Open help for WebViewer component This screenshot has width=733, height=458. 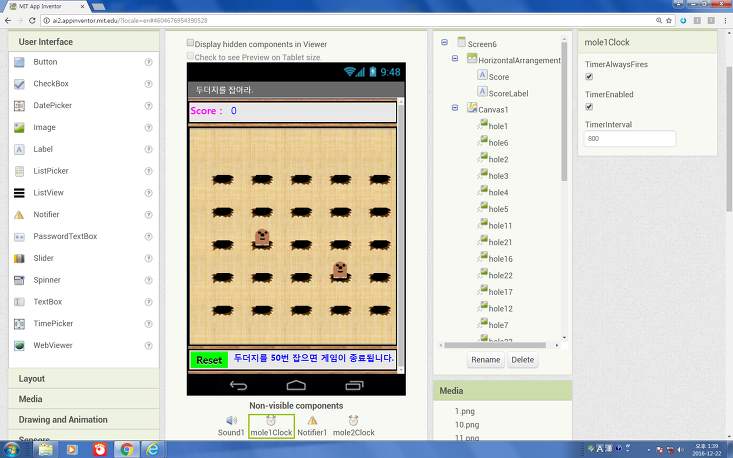pos(148,346)
